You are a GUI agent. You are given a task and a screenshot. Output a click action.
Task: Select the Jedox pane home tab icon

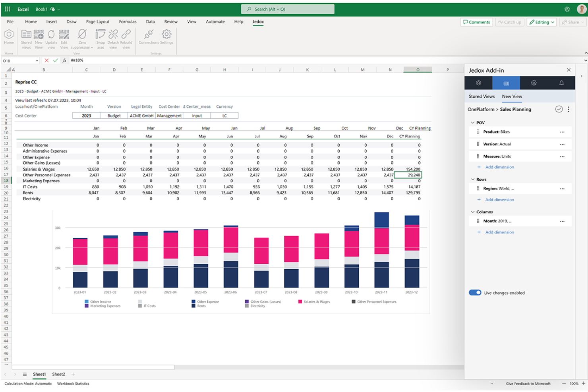[478, 83]
